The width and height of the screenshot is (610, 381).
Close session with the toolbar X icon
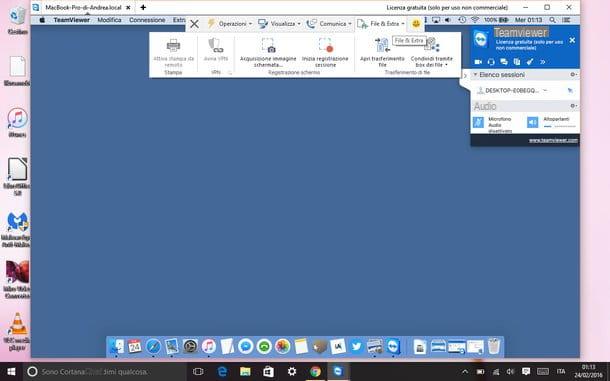pos(195,24)
